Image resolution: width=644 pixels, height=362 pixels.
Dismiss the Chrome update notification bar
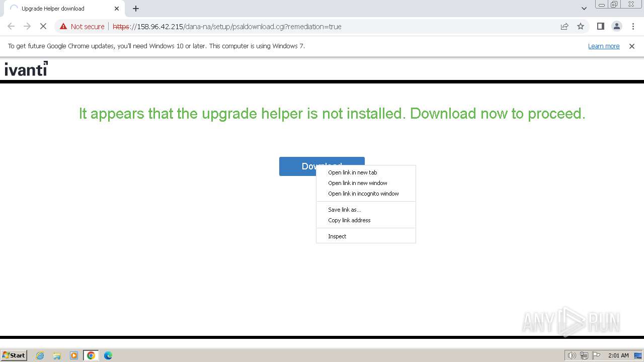pos(632,46)
